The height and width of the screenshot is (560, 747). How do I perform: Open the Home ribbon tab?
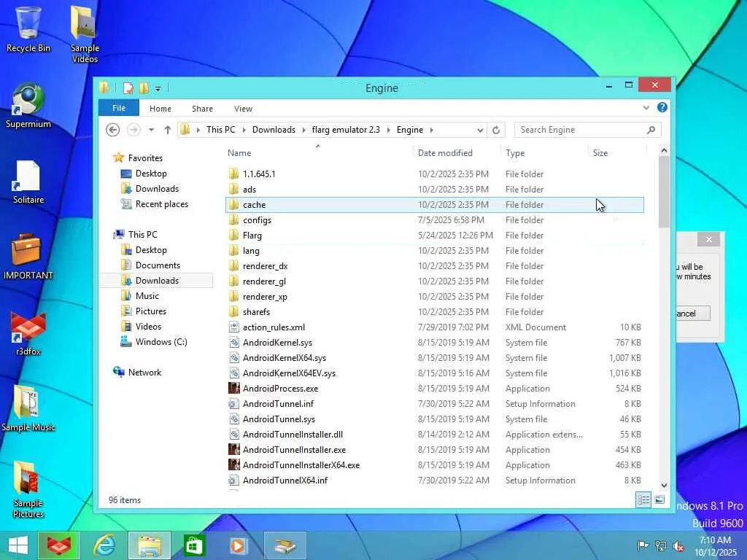click(x=160, y=109)
